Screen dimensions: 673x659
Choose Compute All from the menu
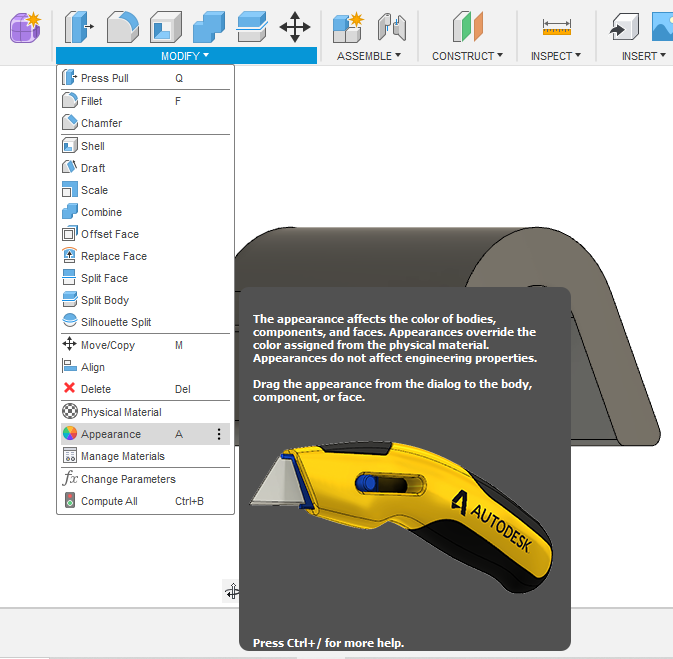146,501
